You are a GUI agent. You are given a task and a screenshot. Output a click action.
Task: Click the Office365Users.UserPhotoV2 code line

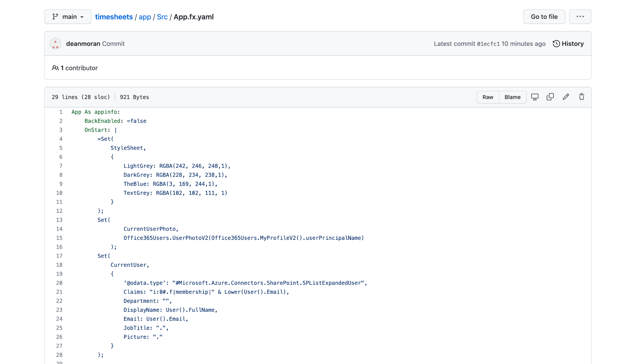point(243,238)
